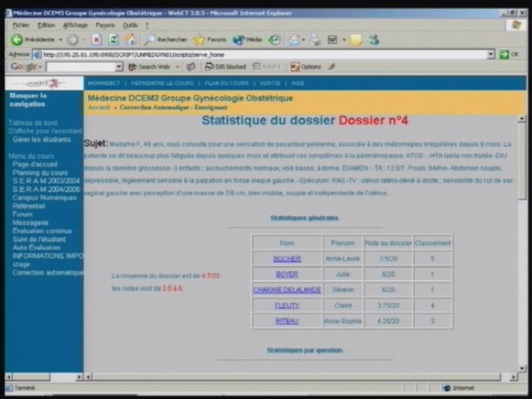532x399 pixels.
Task: Open the Rechercher search tool
Action: point(165,39)
